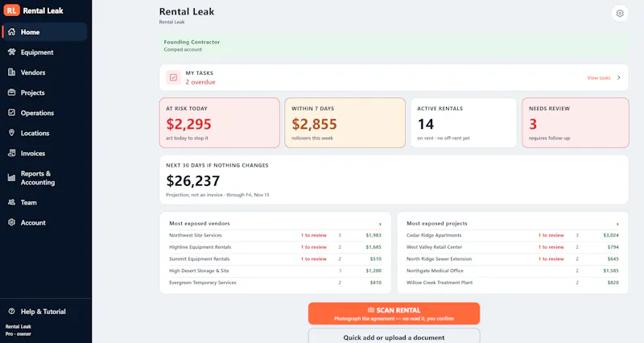The image size is (644, 343).
Task: Open the Needs Review card
Action: [576, 123]
